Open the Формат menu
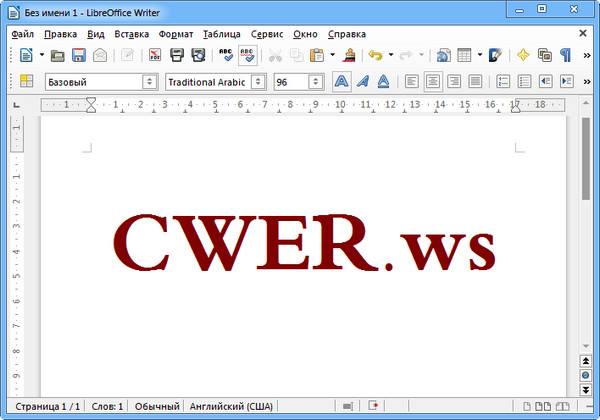The height and width of the screenshot is (420, 600). pos(176,34)
